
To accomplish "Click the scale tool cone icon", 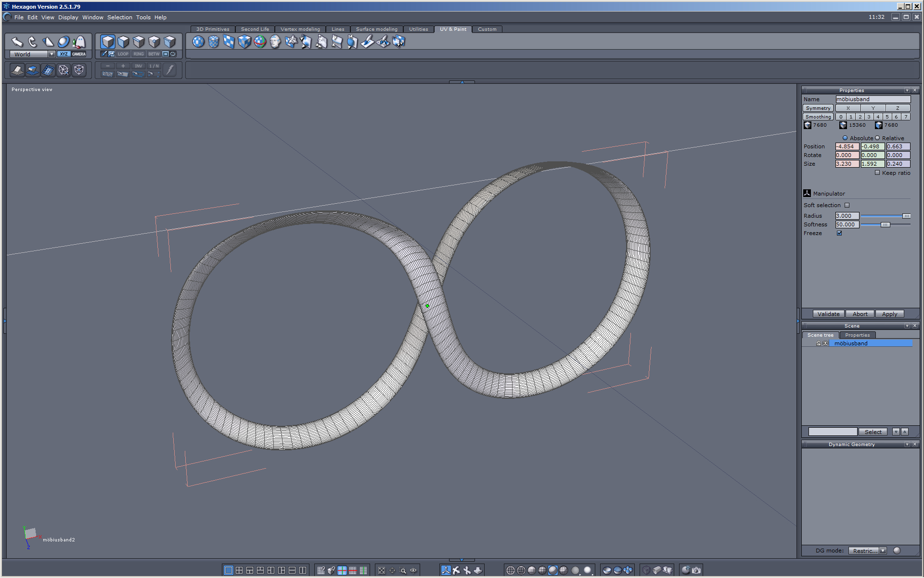I will pos(48,42).
